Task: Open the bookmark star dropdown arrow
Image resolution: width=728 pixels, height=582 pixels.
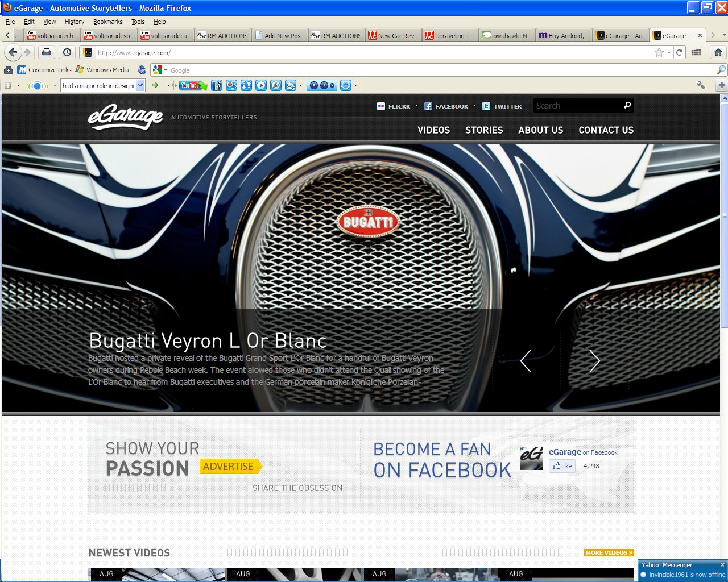Action: (669, 52)
